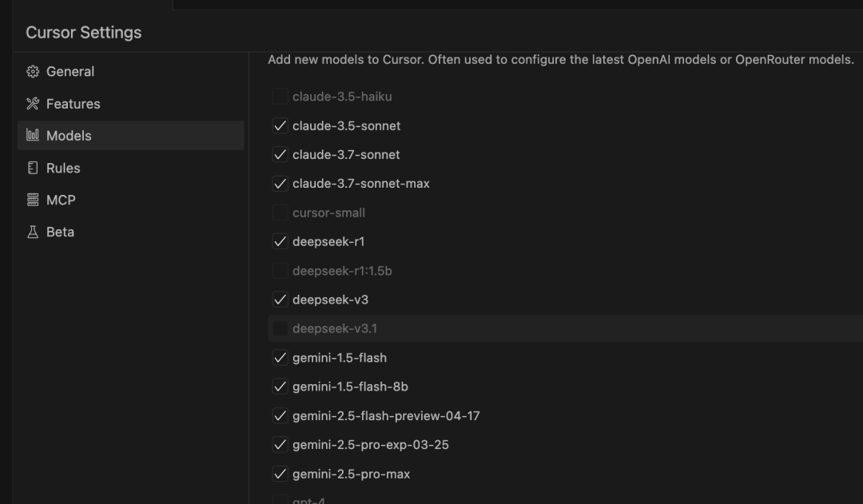The width and height of the screenshot is (863, 504).
Task: Click the General gear icon
Action: (33, 72)
